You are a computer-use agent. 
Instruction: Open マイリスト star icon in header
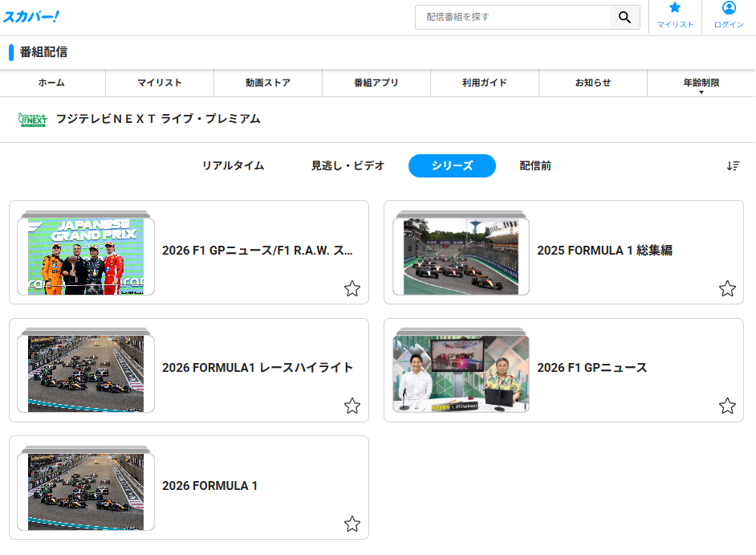(x=675, y=8)
